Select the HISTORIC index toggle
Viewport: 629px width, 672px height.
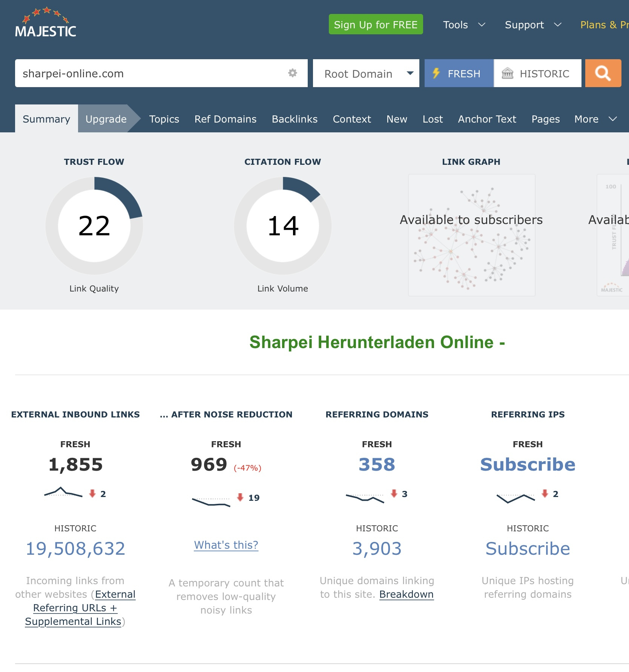538,73
